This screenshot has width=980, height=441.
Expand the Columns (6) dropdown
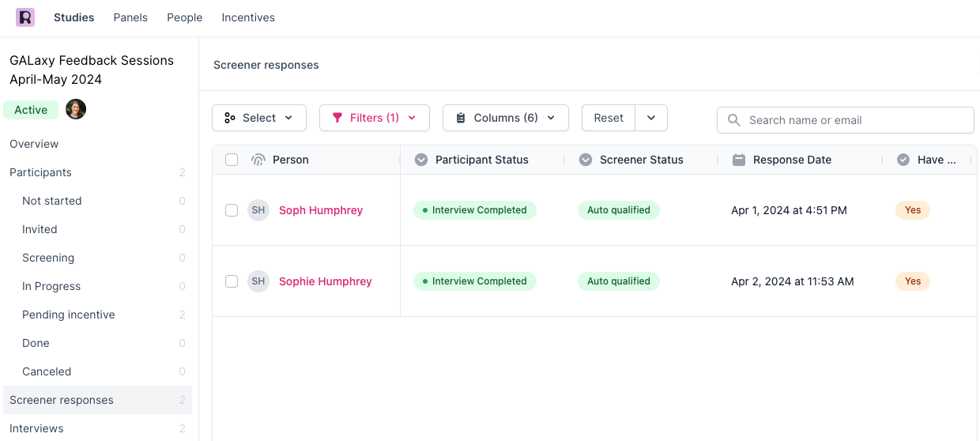tap(505, 118)
